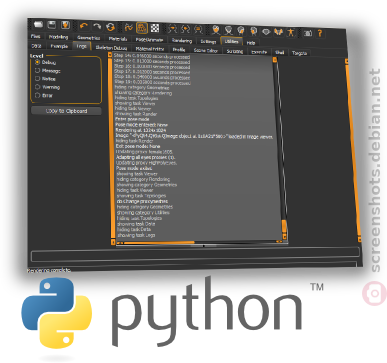The height and width of the screenshot is (363, 387).
Task: Click the Export icon with orange arrow
Action: pos(65,25)
